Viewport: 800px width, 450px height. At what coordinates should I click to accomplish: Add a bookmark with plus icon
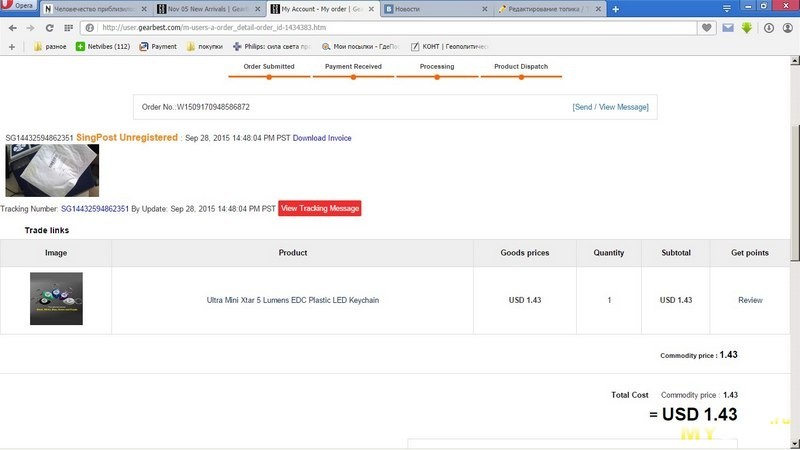pyautogui.click(x=12, y=46)
